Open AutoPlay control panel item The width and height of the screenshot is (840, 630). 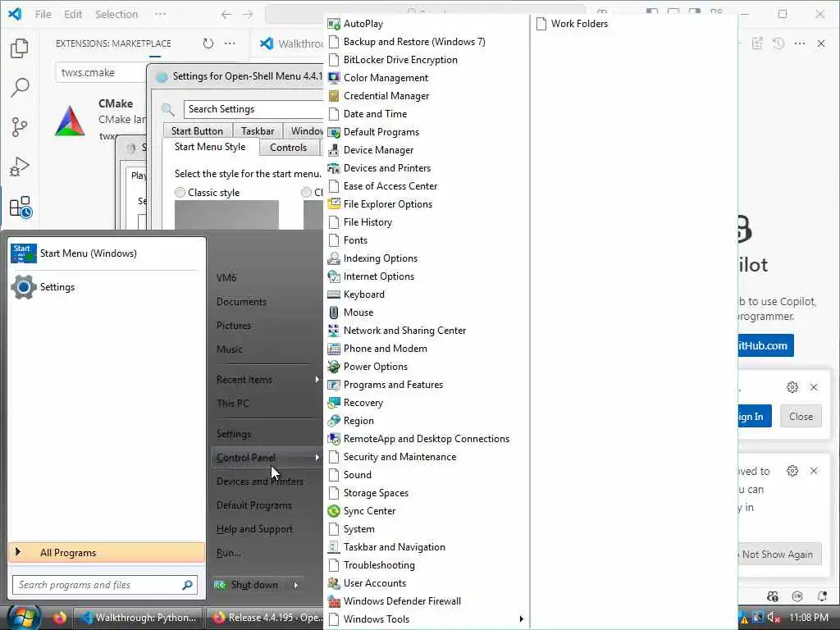[363, 24]
